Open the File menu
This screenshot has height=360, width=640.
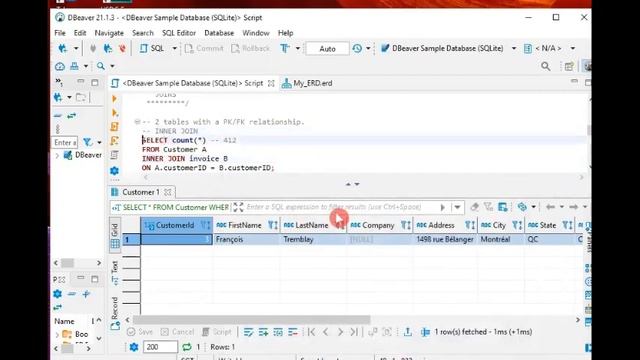point(60,33)
